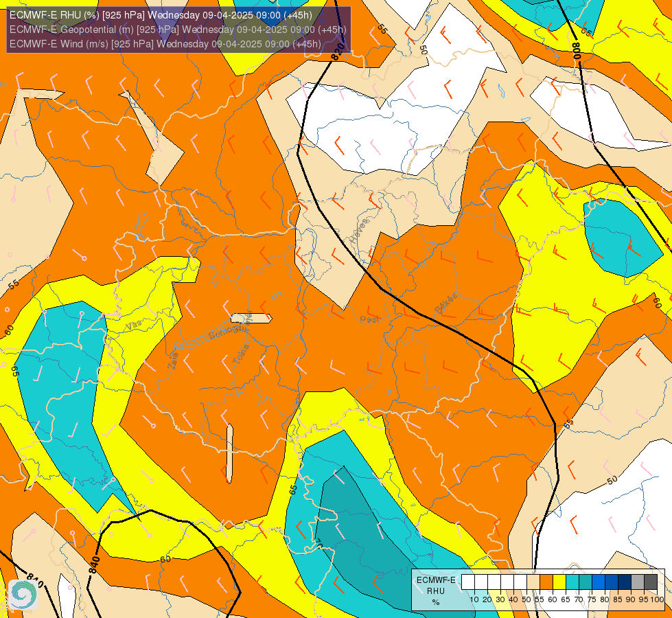Pick the navy 85–90% legend swatch
This screenshot has width=672, height=618.
point(625,582)
